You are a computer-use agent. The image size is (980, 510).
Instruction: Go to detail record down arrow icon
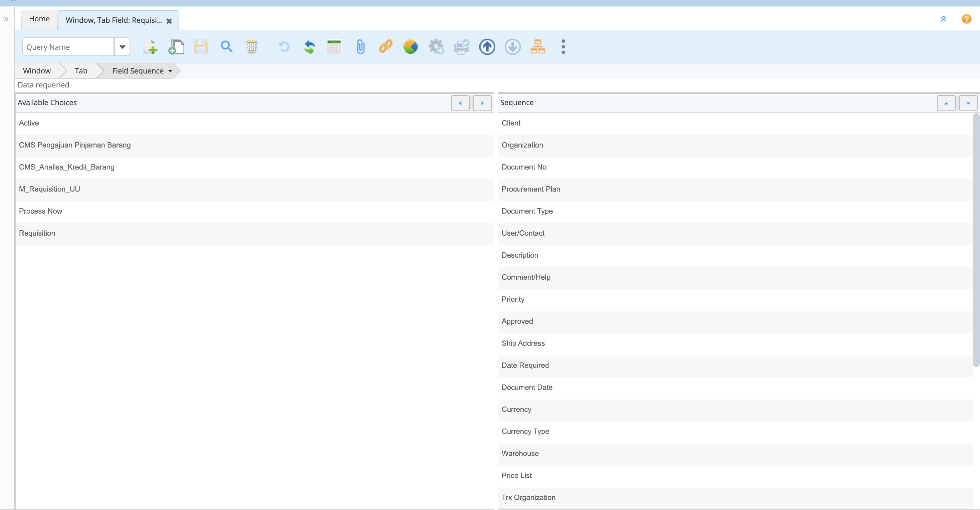tap(512, 47)
